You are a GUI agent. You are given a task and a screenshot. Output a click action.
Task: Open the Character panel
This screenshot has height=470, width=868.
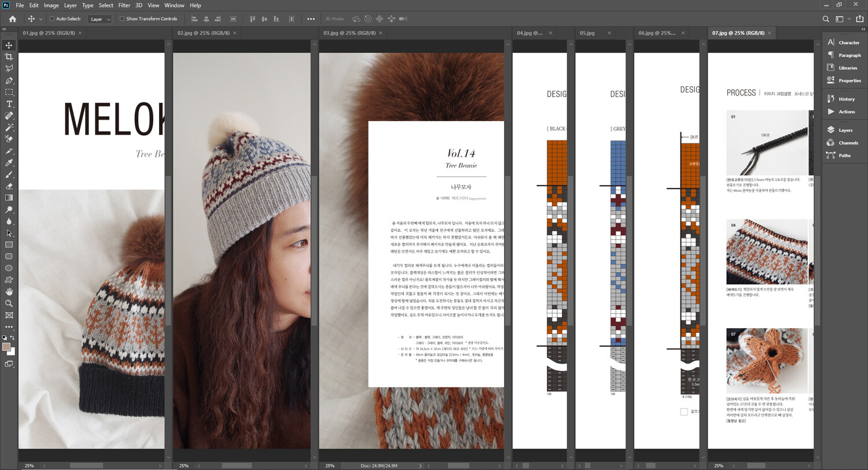[x=848, y=43]
